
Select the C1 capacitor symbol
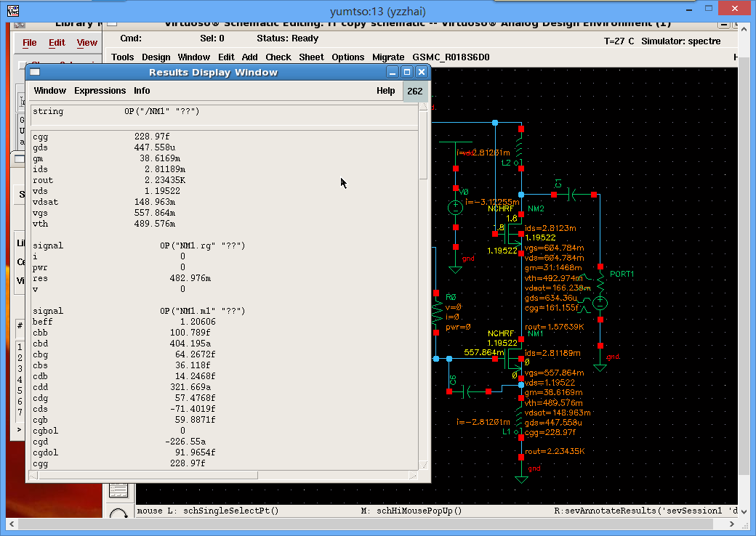point(574,195)
